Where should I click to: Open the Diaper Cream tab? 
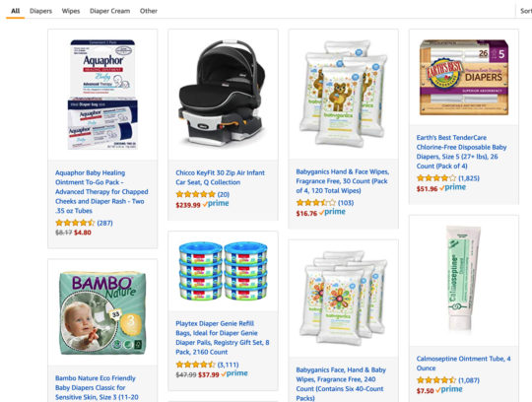point(109,11)
